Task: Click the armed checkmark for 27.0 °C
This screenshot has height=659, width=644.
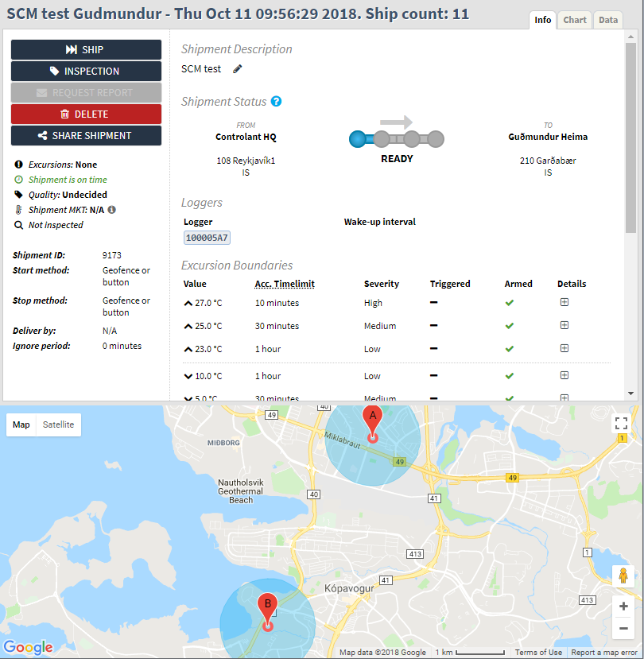Action: tap(510, 303)
